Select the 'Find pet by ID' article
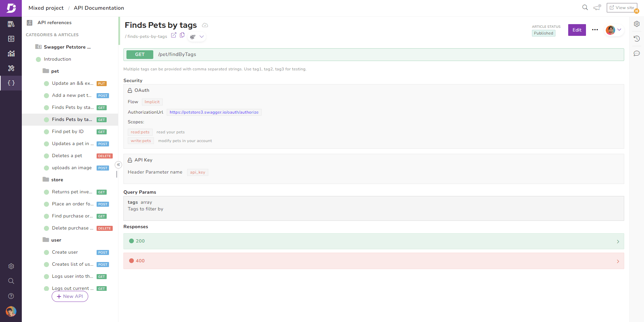The width and height of the screenshot is (644, 322). pos(68,132)
